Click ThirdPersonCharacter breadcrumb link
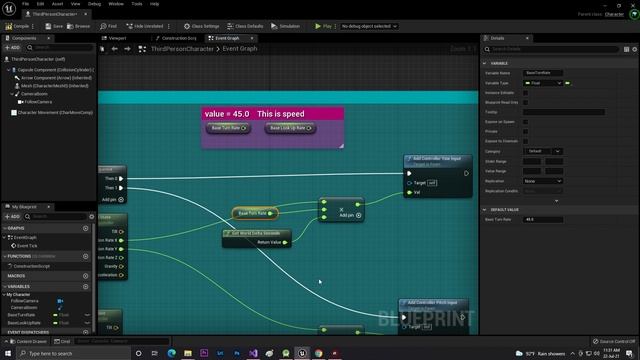 coord(182,49)
